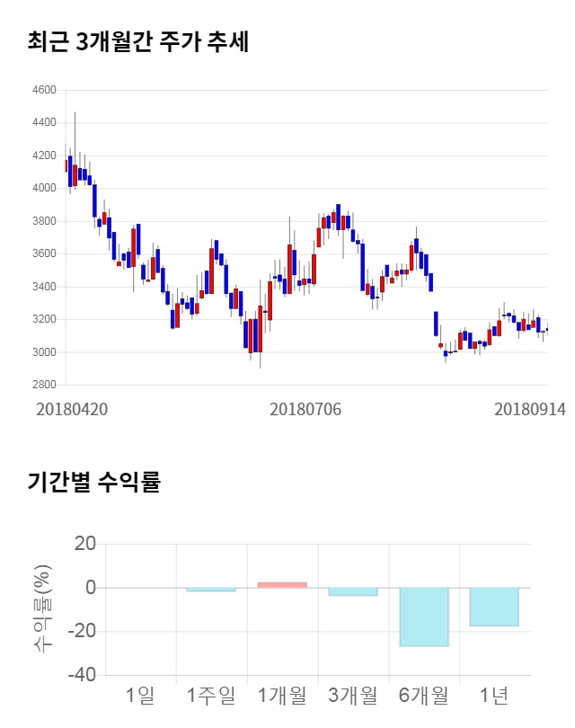Image resolution: width=575 pixels, height=728 pixels.
Task: Click the 1주일 return bar
Action: point(211,590)
